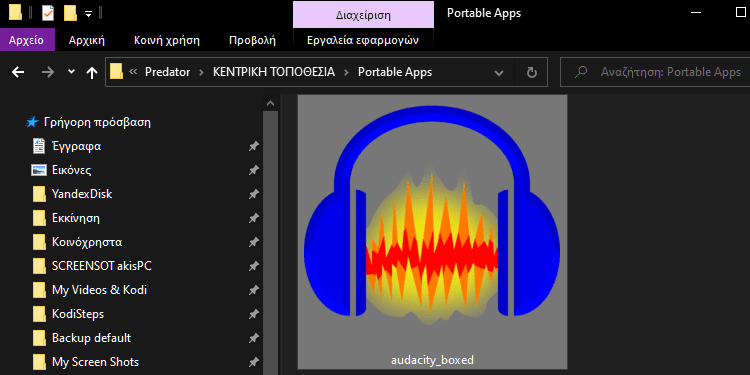750x375 pixels.
Task: Click the Εικόνες pictures icon
Action: click(x=39, y=170)
